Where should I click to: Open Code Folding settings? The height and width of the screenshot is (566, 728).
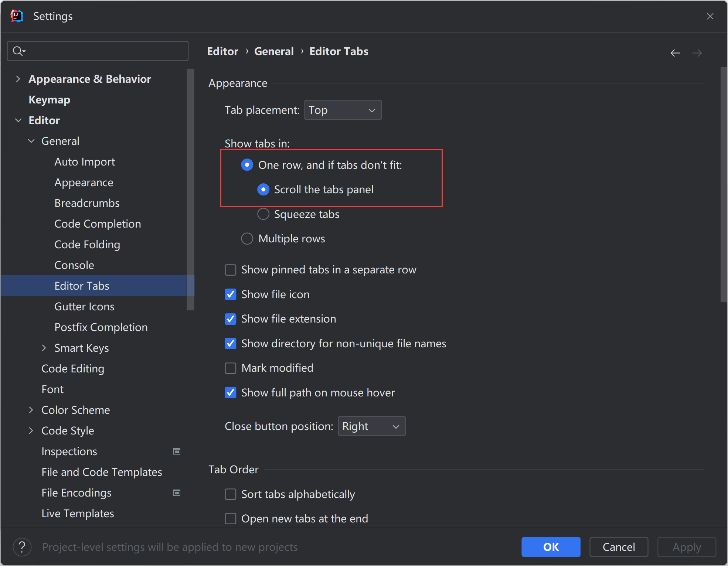(87, 245)
